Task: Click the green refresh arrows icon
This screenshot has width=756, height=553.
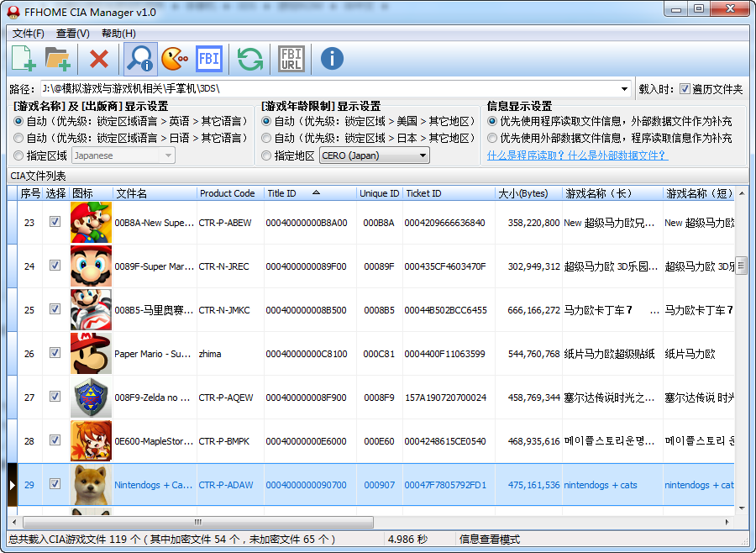Action: [x=250, y=59]
